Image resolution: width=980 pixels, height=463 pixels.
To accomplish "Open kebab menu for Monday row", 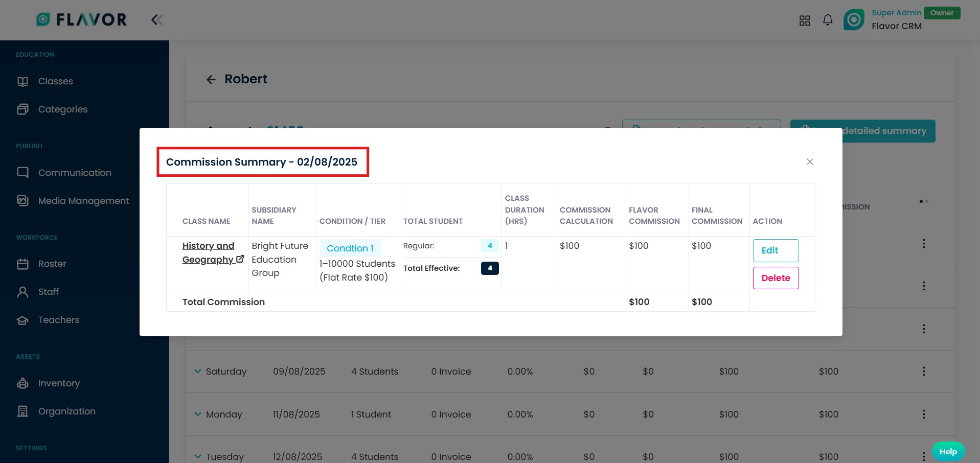I will pyautogui.click(x=923, y=414).
